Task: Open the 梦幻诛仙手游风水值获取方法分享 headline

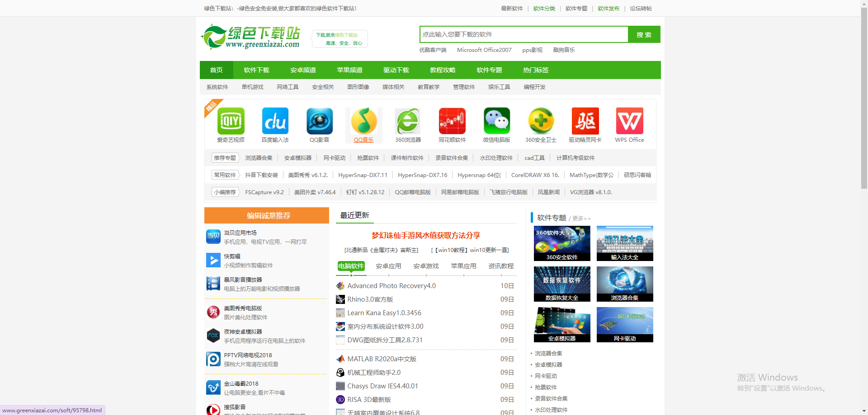Action: pyautogui.click(x=426, y=235)
